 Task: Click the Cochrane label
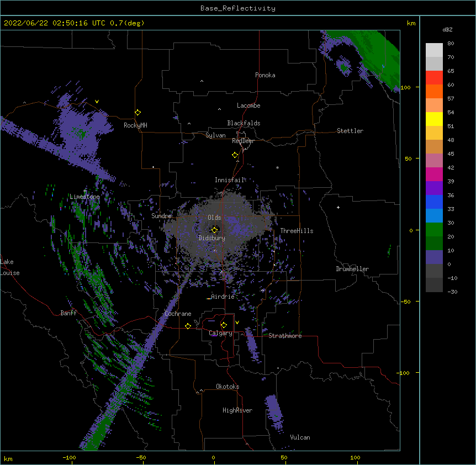[x=178, y=314]
